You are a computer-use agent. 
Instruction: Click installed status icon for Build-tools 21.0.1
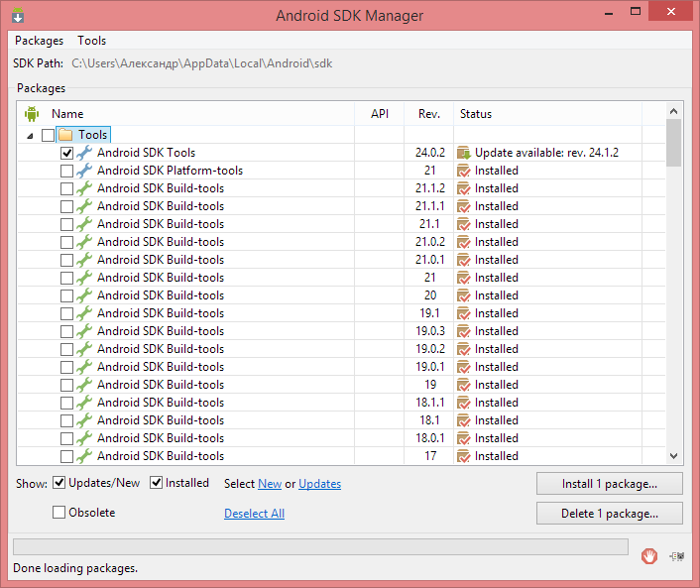(x=464, y=260)
